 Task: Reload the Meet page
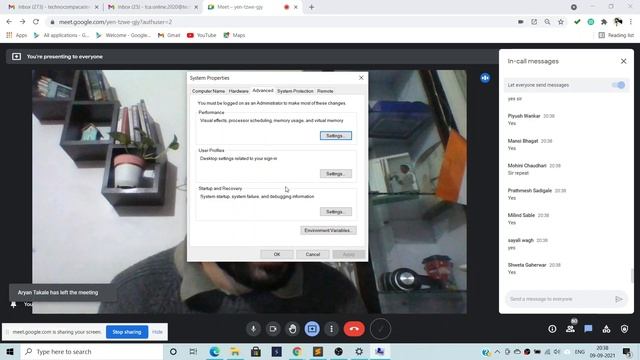(x=36, y=22)
